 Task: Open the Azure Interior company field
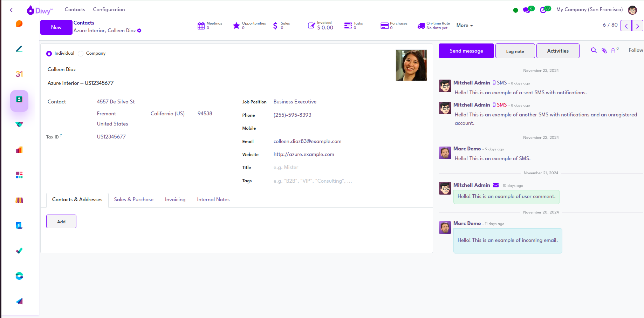pos(81,83)
